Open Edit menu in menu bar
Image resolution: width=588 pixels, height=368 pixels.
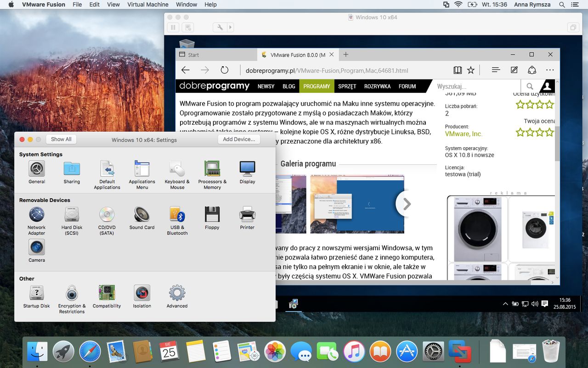tap(95, 5)
